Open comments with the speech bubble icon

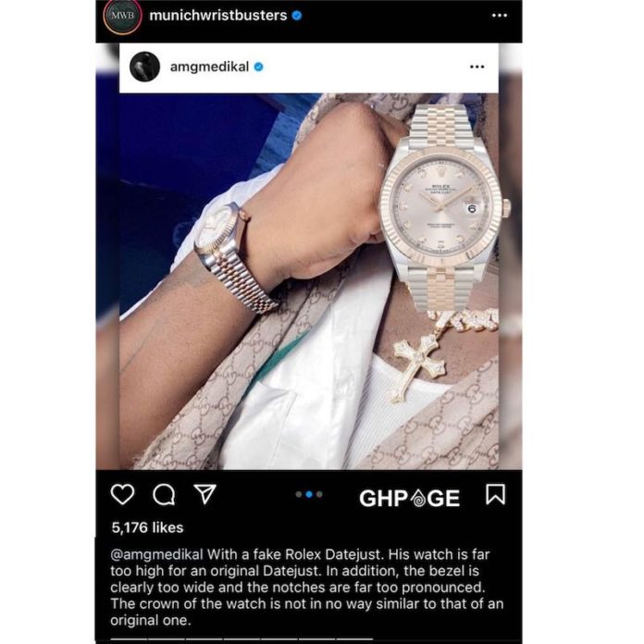coord(164,494)
